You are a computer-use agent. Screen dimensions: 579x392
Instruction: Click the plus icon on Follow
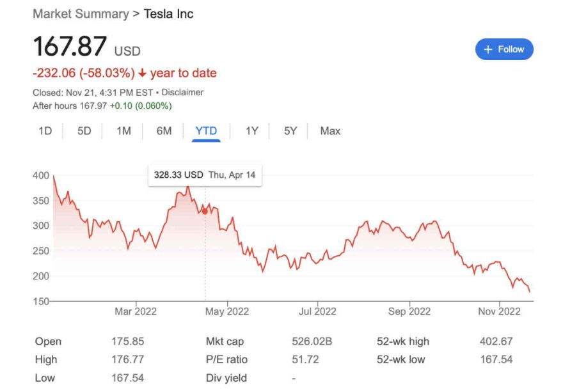click(488, 49)
